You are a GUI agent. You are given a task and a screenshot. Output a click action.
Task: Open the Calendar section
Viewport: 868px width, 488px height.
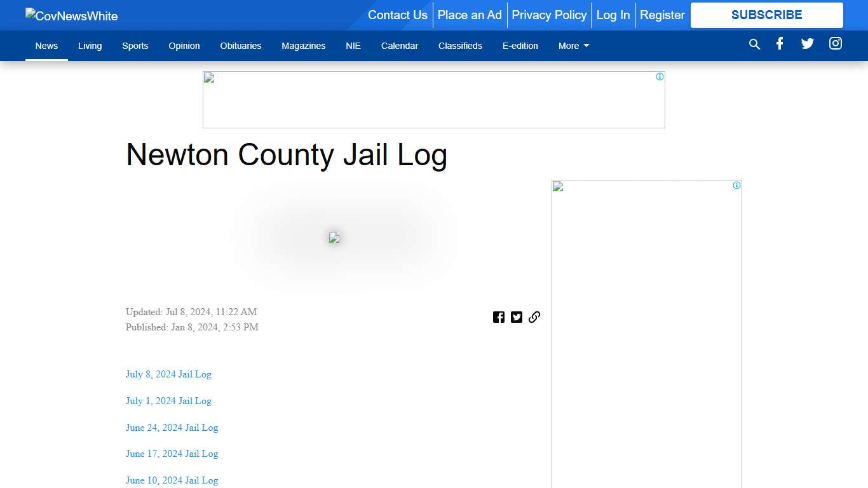(x=400, y=45)
